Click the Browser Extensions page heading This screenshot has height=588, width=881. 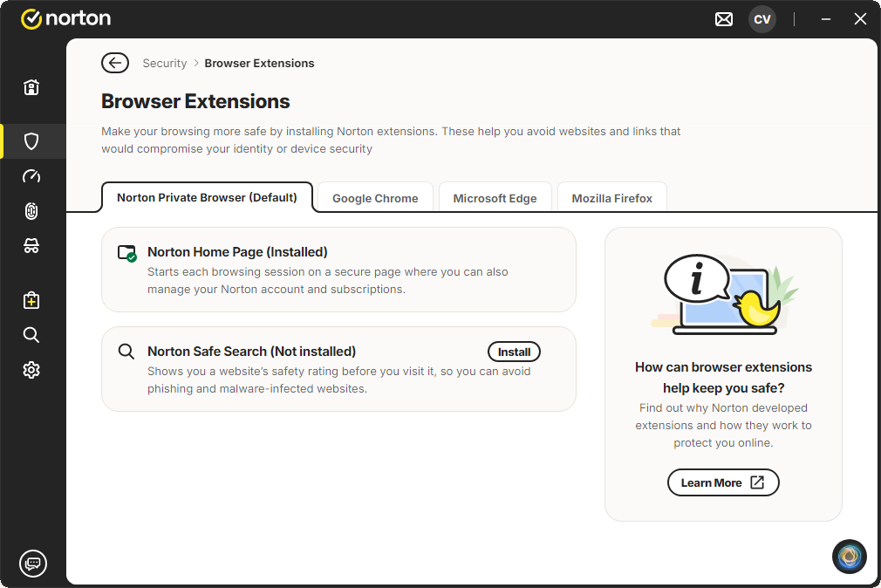click(195, 101)
